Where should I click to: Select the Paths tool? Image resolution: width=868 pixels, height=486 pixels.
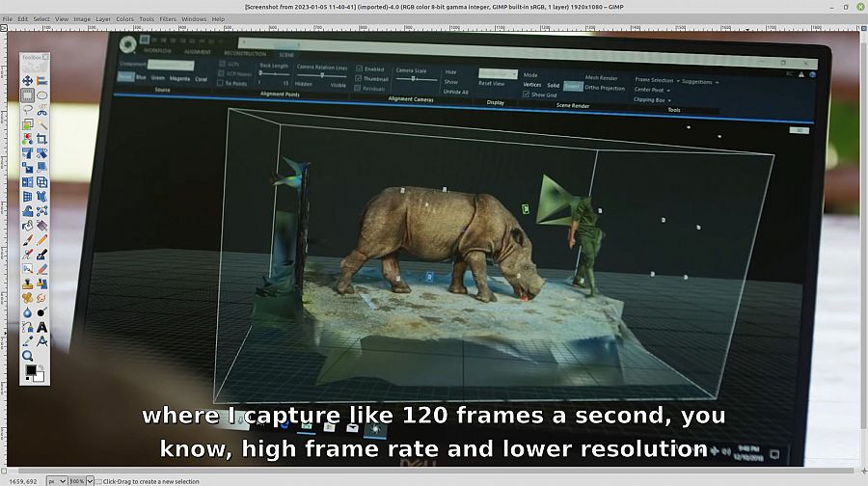[27, 327]
